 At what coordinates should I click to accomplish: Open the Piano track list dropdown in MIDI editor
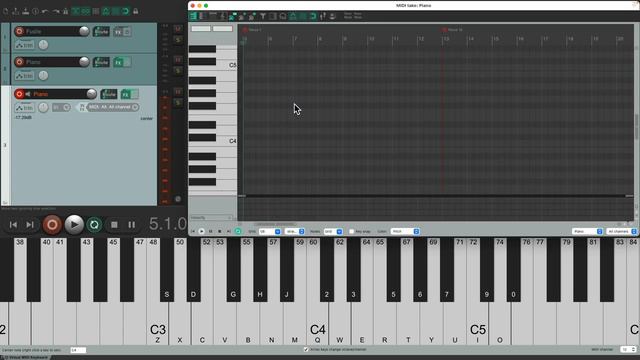tap(587, 231)
